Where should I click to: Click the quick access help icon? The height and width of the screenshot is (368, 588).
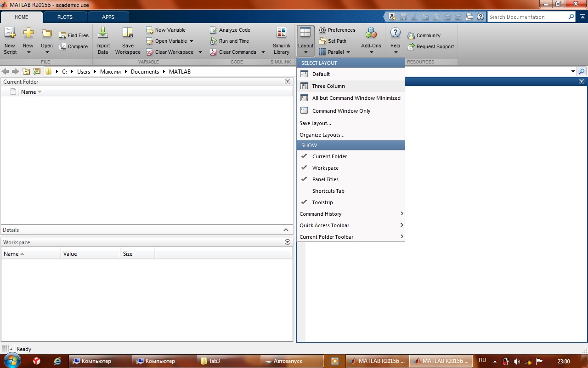(481, 17)
